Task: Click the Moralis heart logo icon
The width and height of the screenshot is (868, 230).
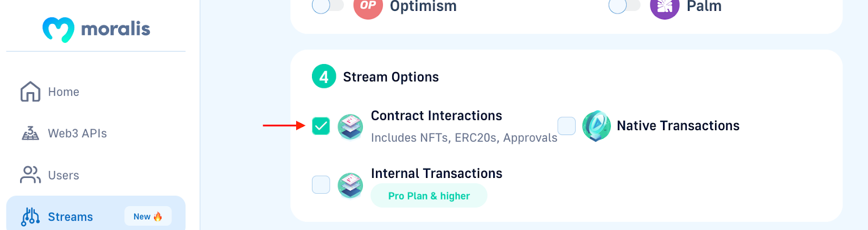Action: (x=58, y=29)
